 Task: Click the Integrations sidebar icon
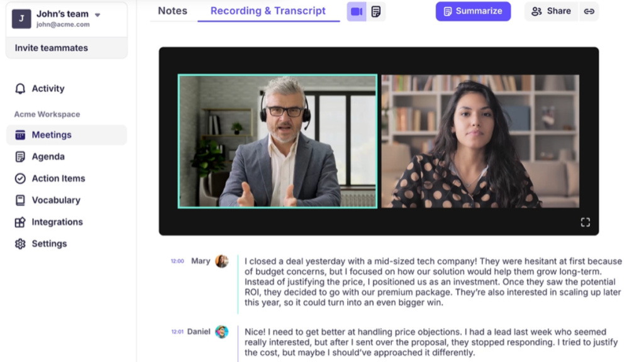(19, 222)
